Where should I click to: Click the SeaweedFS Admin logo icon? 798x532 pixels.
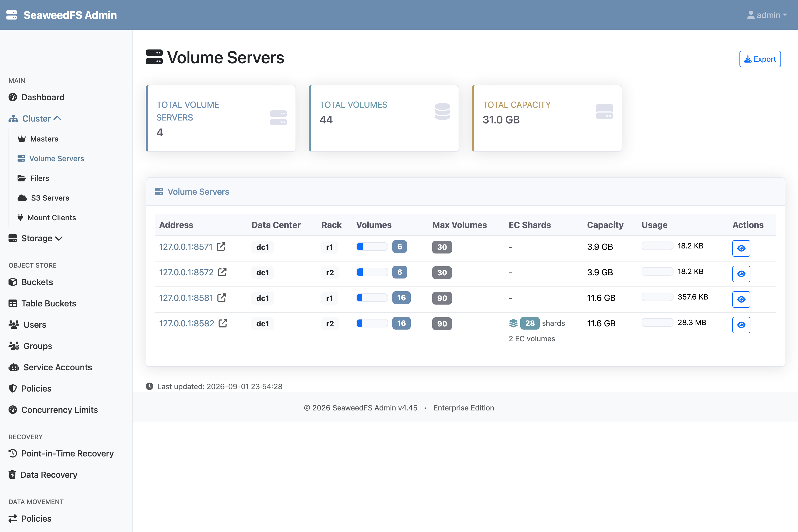pyautogui.click(x=12, y=15)
